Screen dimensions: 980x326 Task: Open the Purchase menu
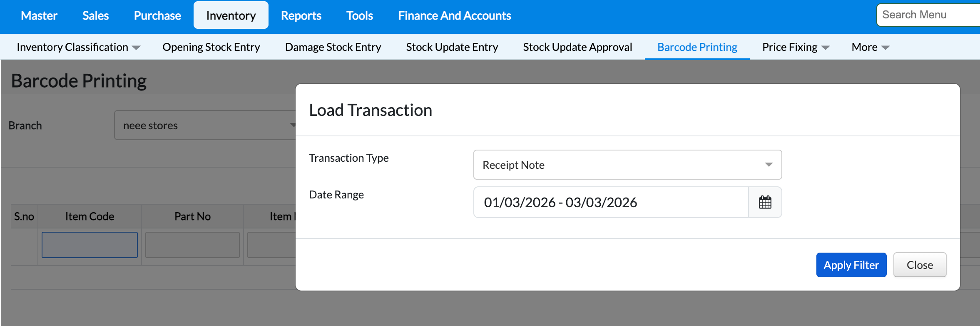click(157, 15)
